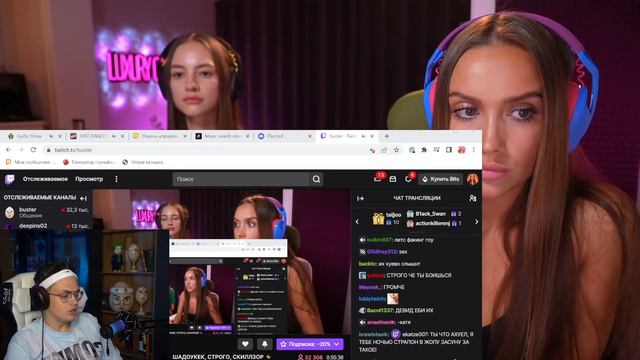Viewport: 640px width, 360px height.
Task: Open Prime loot with 13 badge
Action: [x=378, y=179]
